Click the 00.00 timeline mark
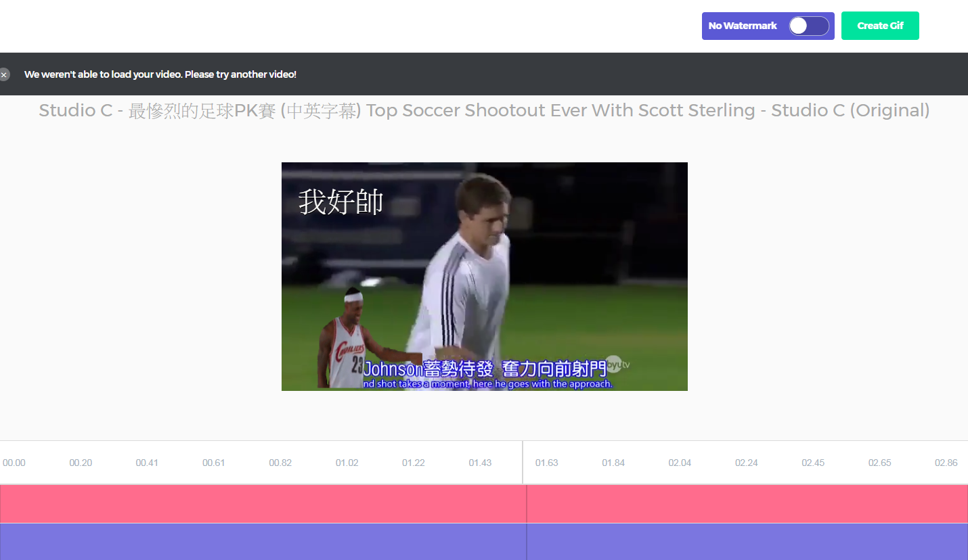 point(14,463)
